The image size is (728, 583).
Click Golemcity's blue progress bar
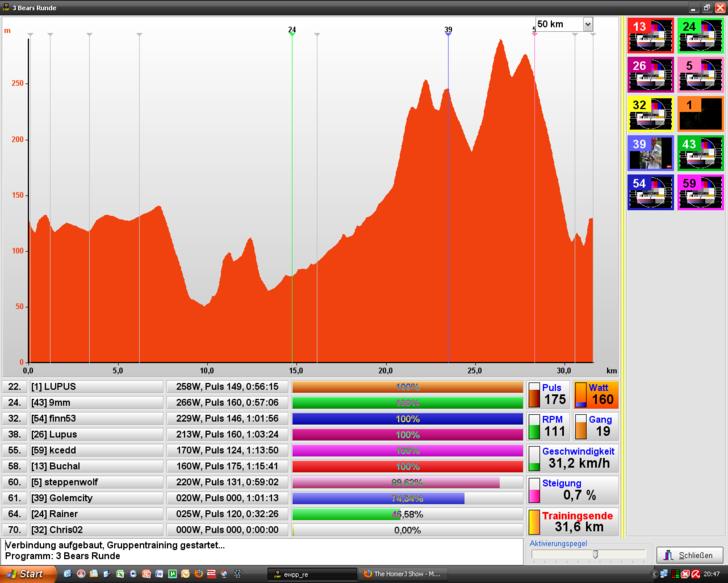pos(378,498)
